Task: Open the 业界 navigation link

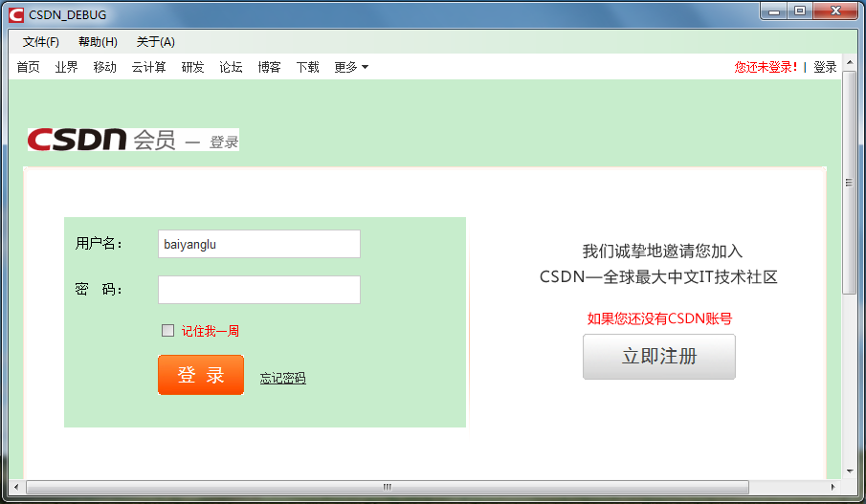Action: (x=66, y=67)
